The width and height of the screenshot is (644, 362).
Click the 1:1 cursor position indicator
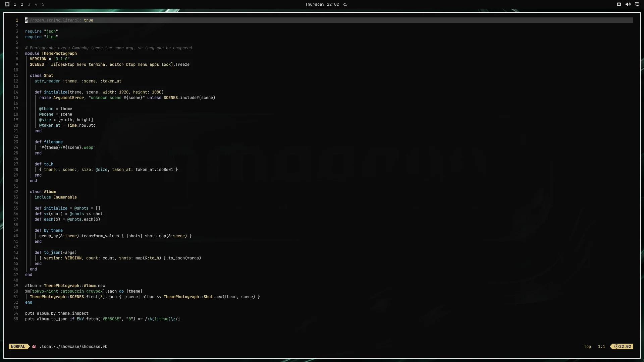[601, 347]
